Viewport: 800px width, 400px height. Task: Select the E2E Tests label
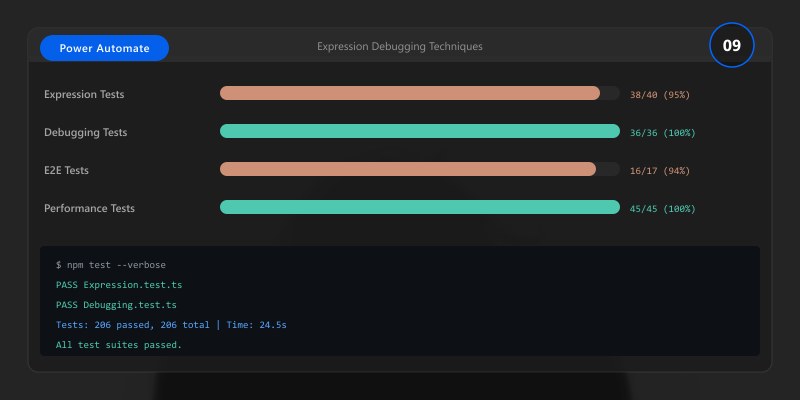click(x=66, y=170)
